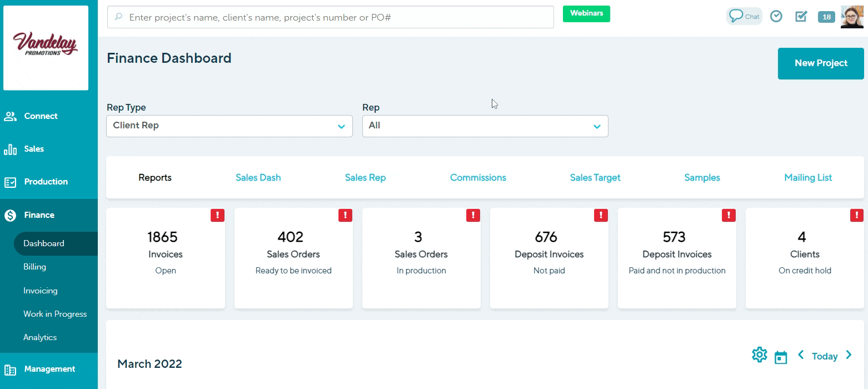Switch to the Commissions tab
868x389 pixels.
point(478,178)
